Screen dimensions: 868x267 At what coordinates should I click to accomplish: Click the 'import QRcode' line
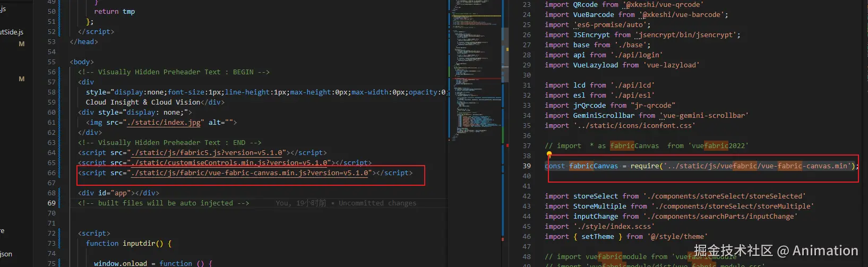[x=624, y=5]
